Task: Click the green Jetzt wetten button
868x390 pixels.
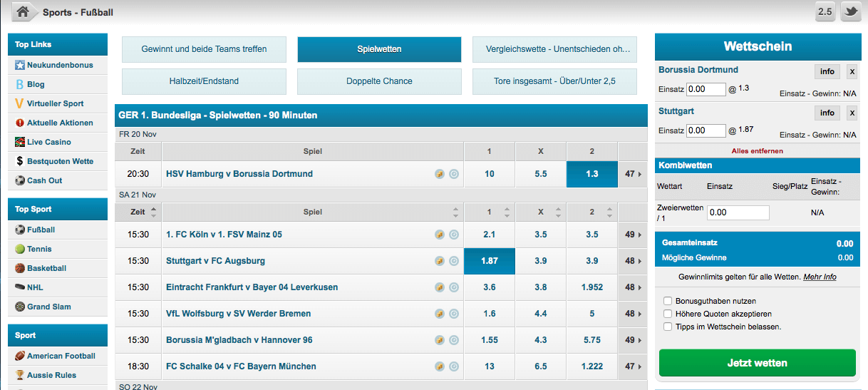Action: pos(758,363)
